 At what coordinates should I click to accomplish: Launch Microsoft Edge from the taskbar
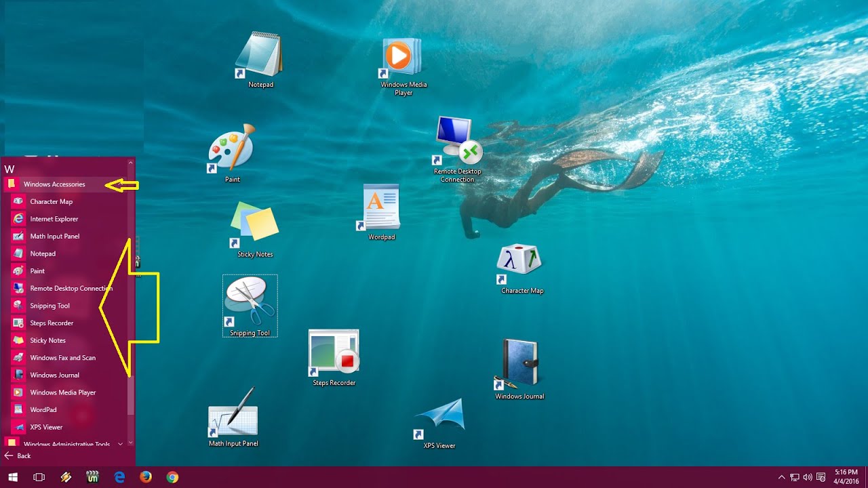coord(119,477)
